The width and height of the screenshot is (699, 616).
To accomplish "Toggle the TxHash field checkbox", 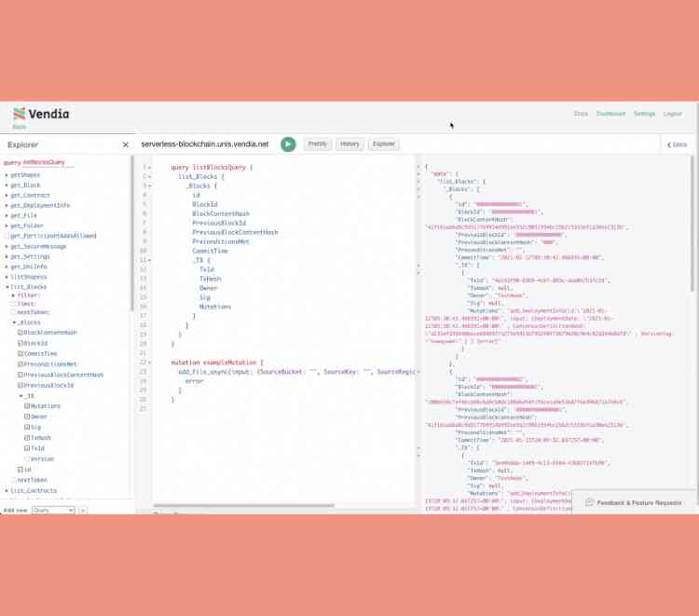I will tap(27, 438).
